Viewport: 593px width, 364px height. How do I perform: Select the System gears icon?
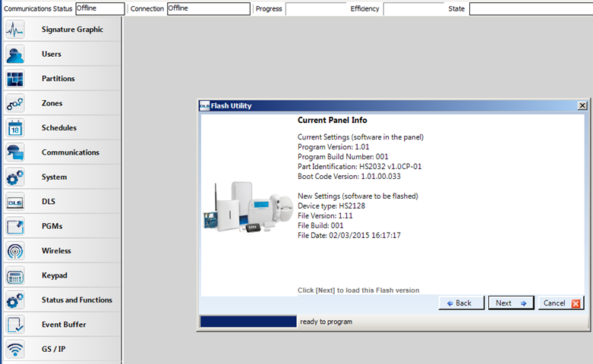coord(15,177)
